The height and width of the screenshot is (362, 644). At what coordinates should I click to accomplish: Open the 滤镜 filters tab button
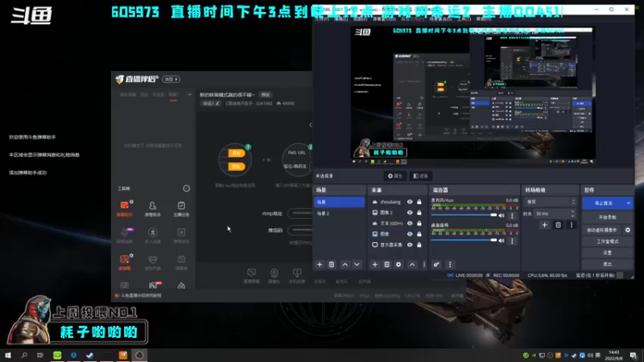tap(421, 176)
